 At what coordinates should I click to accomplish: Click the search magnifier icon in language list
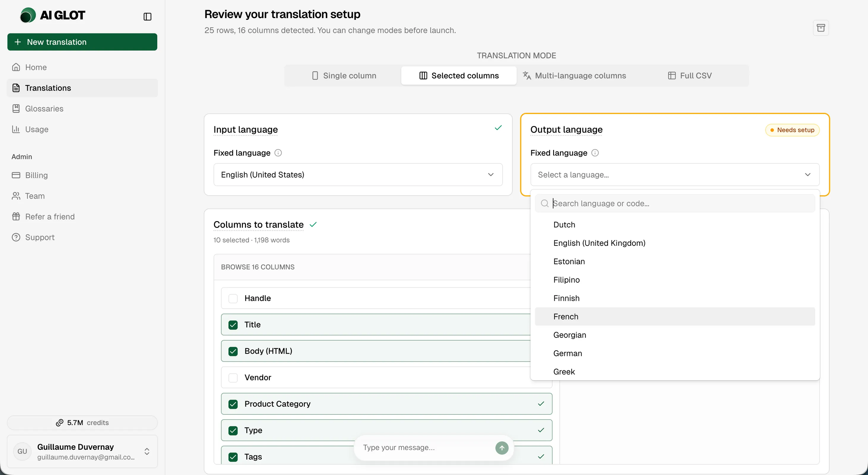click(x=545, y=203)
